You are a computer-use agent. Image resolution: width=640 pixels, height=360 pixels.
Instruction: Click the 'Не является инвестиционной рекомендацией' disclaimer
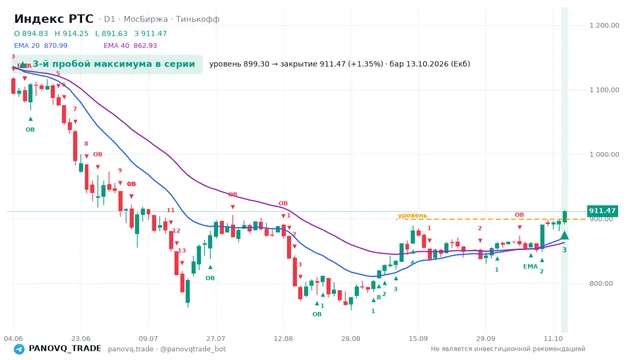508,349
